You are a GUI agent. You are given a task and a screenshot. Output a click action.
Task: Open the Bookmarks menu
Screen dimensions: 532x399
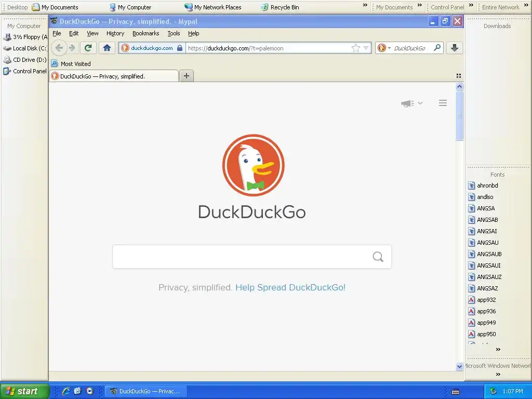146,33
